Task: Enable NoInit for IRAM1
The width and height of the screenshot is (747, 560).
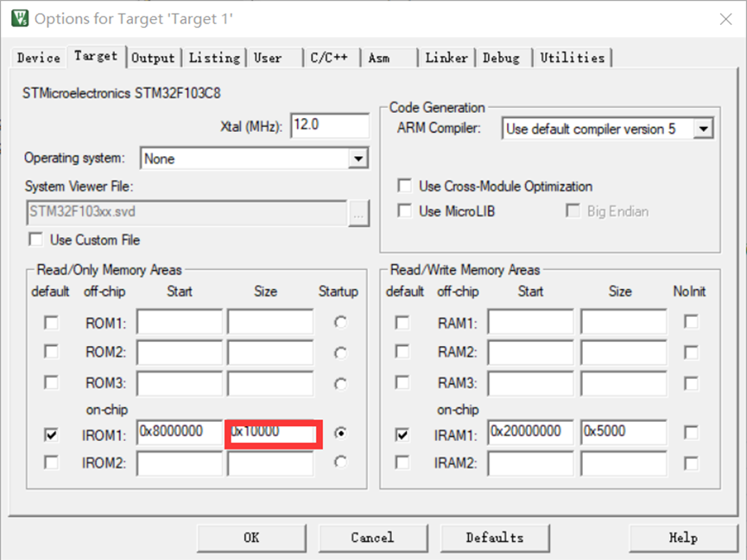Action: (x=691, y=432)
